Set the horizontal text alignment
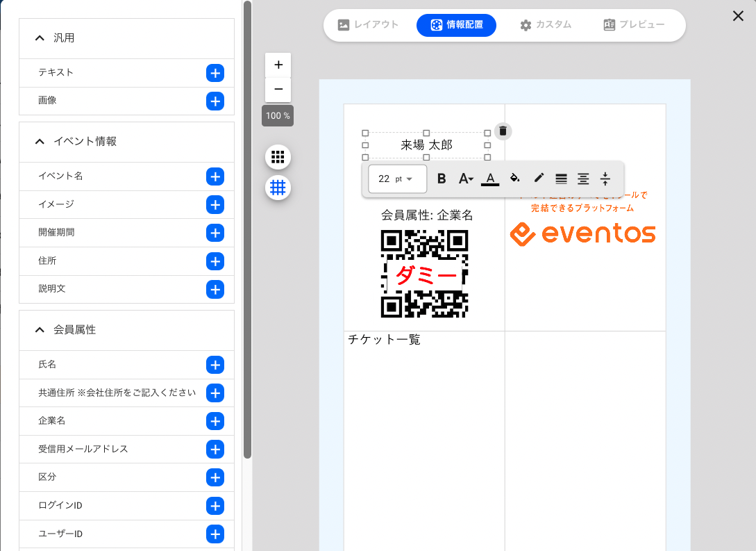This screenshot has height=551, width=756. (561, 179)
